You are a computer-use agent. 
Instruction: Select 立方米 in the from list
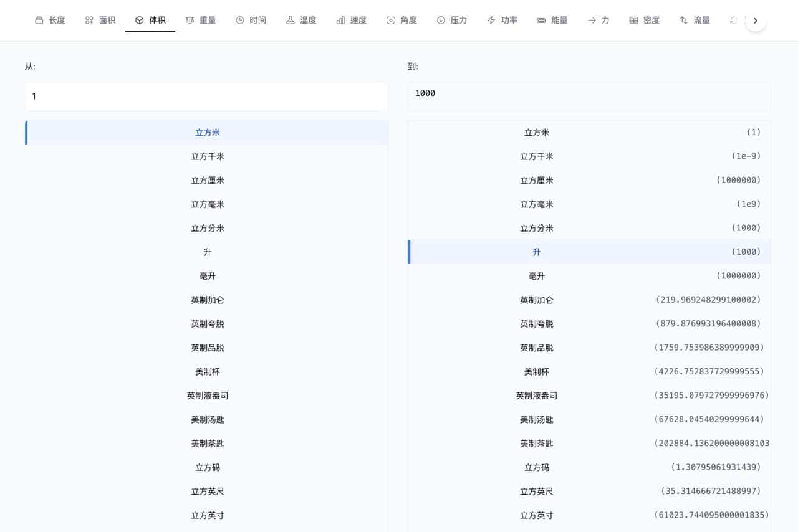[206, 133]
